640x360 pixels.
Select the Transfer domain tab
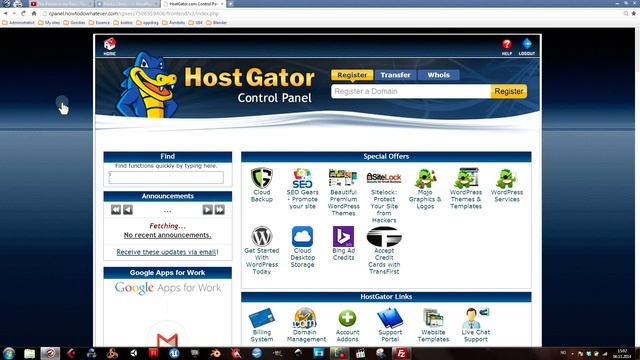[395, 75]
